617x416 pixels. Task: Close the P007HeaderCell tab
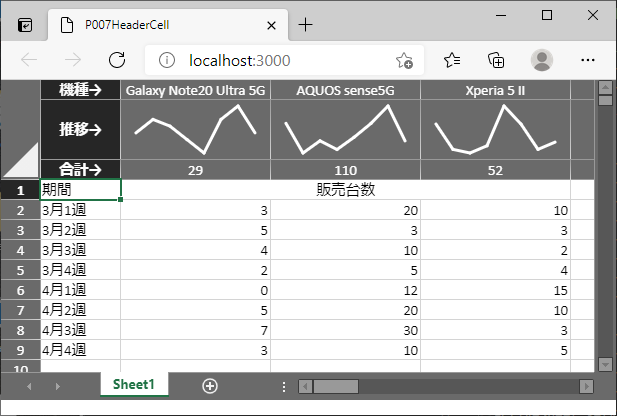[x=271, y=26]
